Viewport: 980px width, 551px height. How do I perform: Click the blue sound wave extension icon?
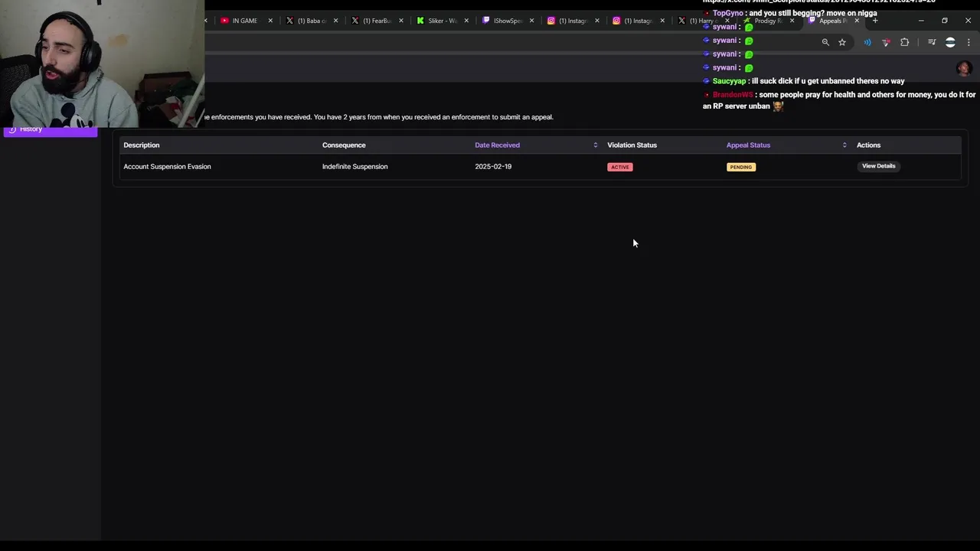coord(867,42)
